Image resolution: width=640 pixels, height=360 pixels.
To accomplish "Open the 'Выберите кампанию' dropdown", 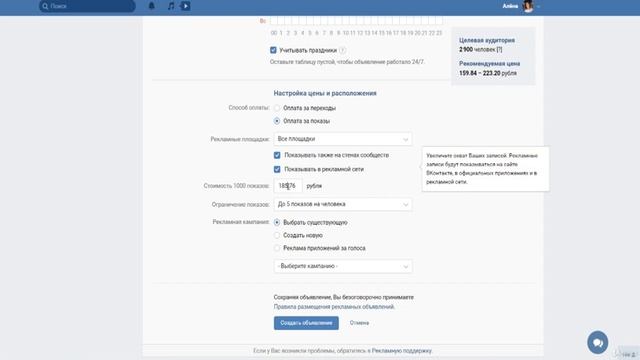I will pyautogui.click(x=343, y=266).
